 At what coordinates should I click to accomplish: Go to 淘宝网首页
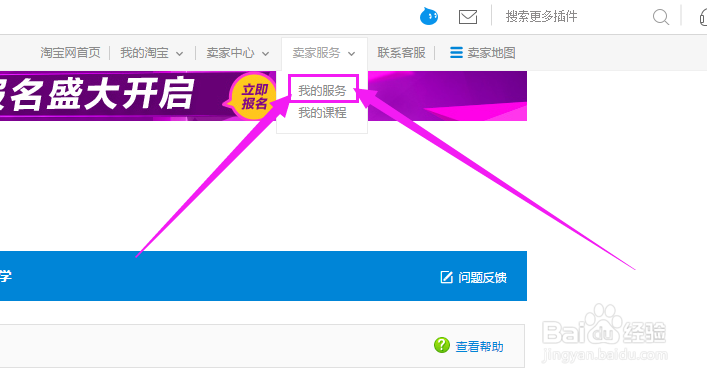pos(70,53)
